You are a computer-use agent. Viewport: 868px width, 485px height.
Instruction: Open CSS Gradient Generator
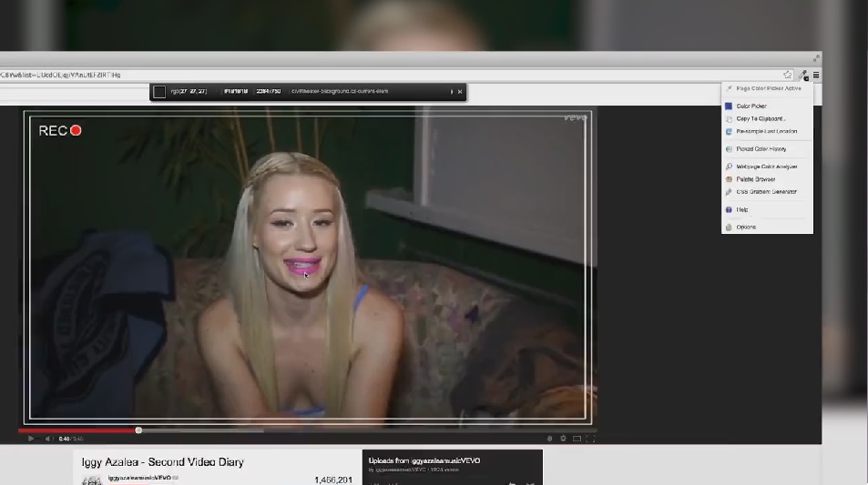tap(767, 192)
